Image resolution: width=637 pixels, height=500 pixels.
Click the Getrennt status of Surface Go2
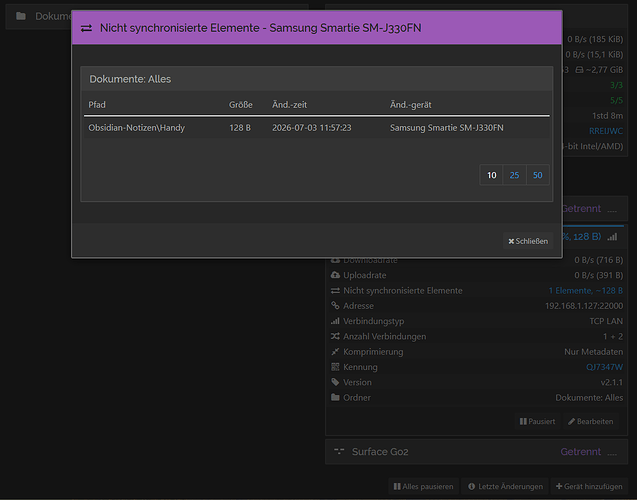click(581, 452)
